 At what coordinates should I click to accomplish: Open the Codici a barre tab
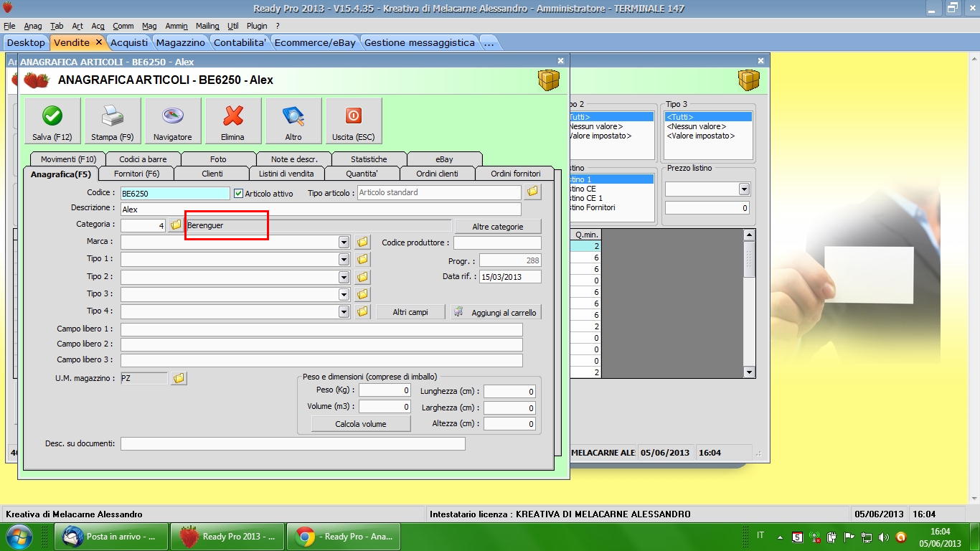pyautogui.click(x=143, y=159)
